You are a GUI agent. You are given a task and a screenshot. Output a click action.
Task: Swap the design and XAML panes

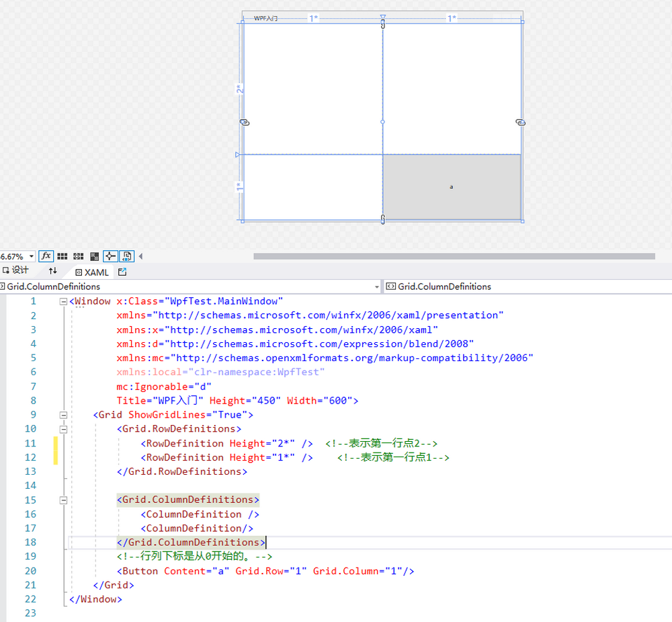pos(52,271)
